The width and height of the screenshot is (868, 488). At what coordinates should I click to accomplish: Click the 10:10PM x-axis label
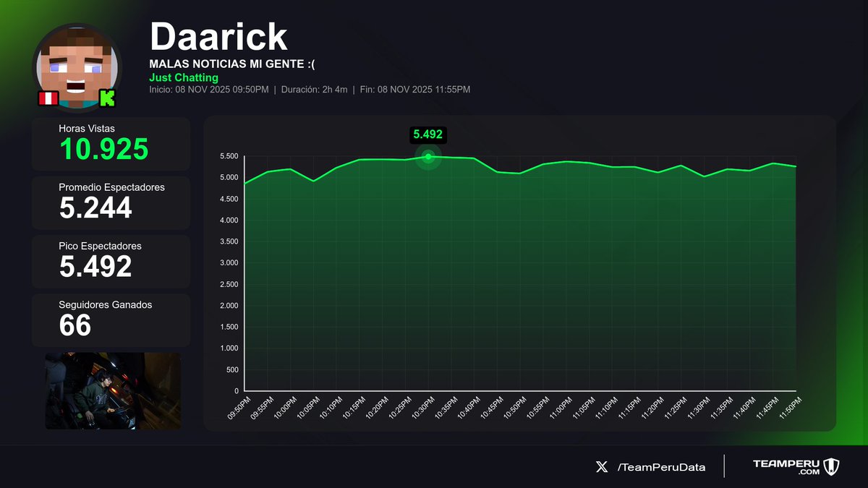tap(331, 407)
